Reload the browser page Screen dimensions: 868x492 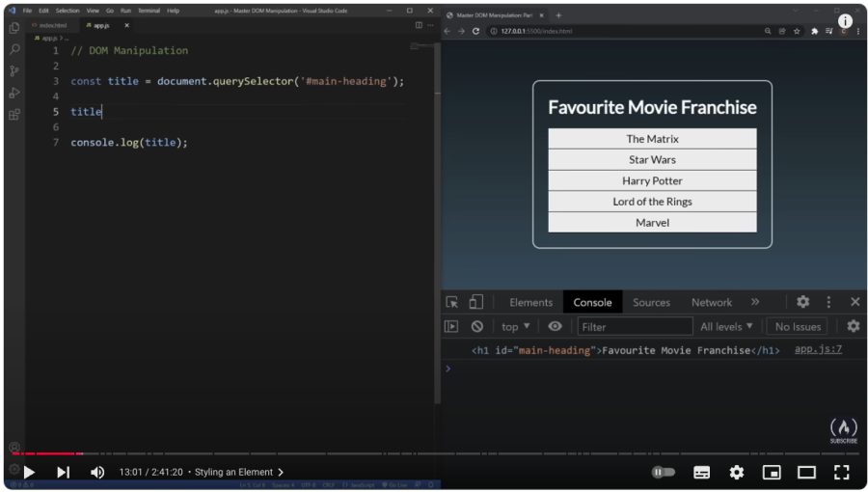(475, 31)
